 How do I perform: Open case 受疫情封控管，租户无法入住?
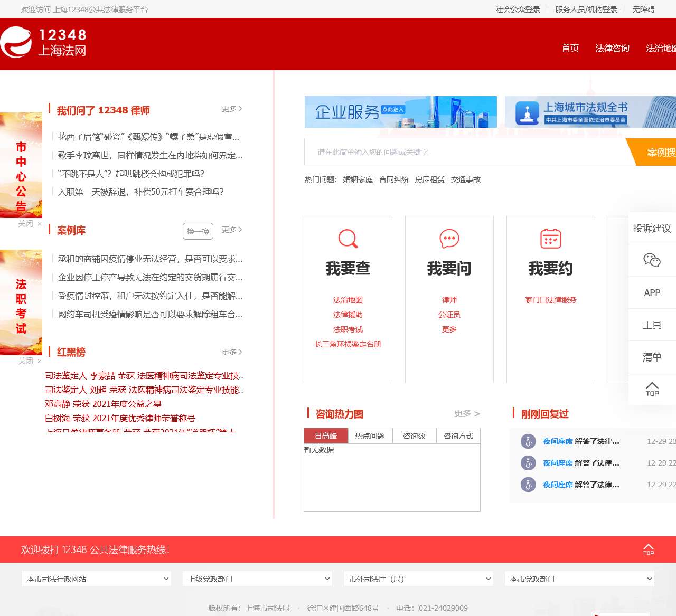pos(150,296)
